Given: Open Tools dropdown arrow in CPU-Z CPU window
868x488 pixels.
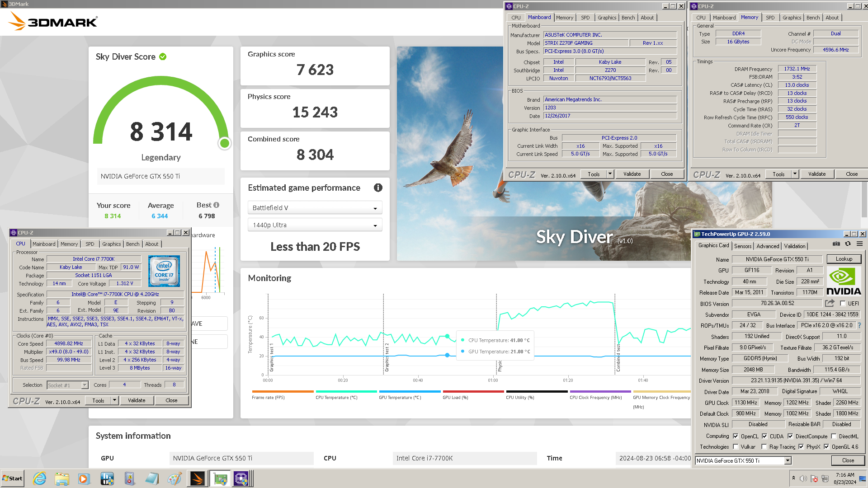Looking at the screenshot, I should pos(114,400).
